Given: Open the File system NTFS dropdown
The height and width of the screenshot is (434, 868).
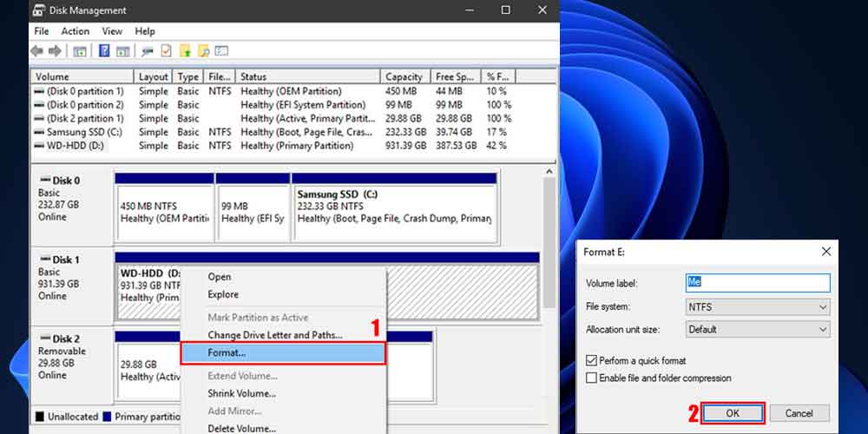Looking at the screenshot, I should (757, 307).
